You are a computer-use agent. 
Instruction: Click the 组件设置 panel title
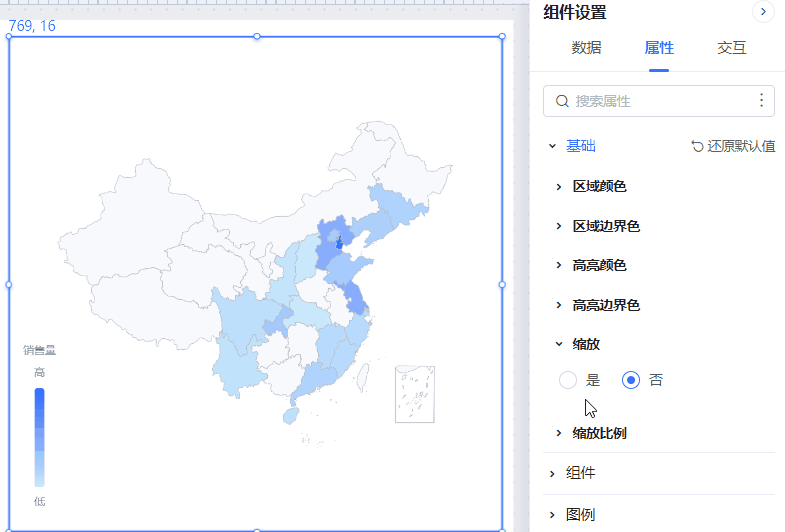point(575,13)
